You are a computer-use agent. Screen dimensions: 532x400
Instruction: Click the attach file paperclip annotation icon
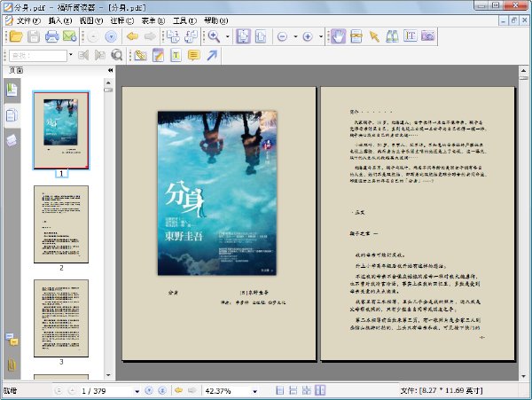140,55
